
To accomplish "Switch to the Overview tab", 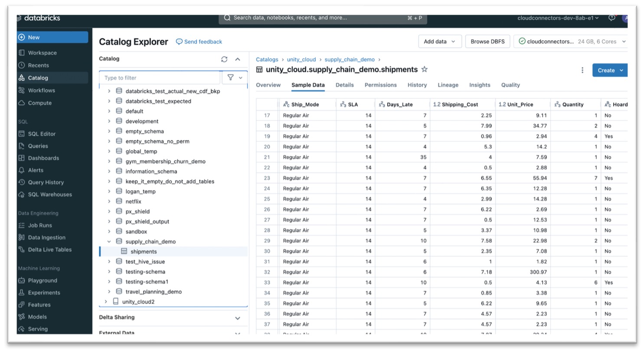I will click(268, 85).
